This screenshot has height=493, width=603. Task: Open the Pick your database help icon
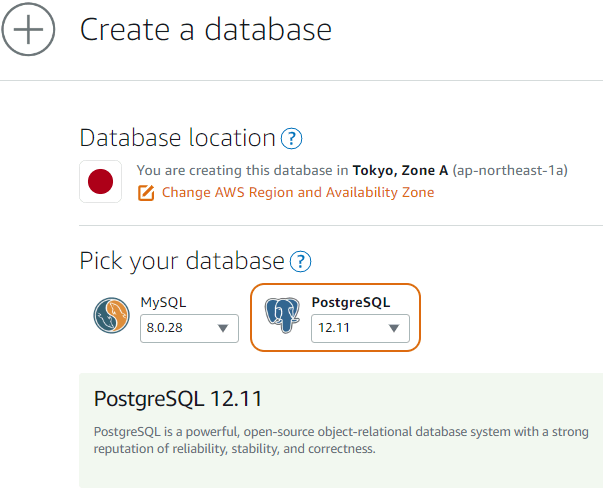coord(300,262)
